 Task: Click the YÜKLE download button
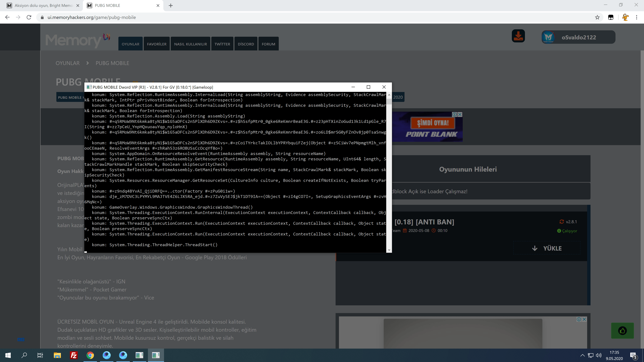tap(547, 248)
